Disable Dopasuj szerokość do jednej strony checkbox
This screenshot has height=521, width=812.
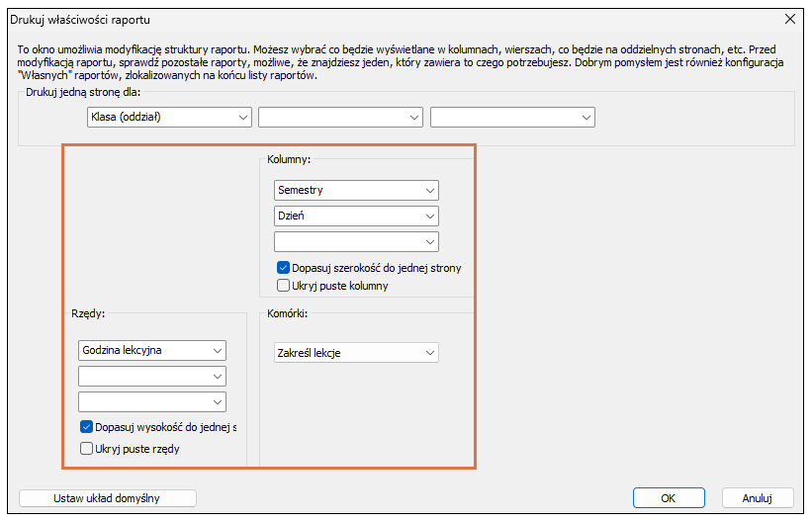click(x=284, y=268)
